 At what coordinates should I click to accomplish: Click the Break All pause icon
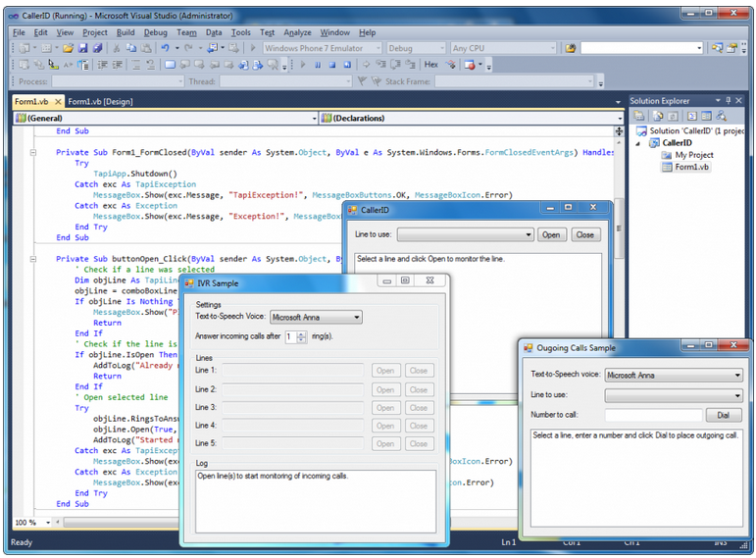coord(318,65)
